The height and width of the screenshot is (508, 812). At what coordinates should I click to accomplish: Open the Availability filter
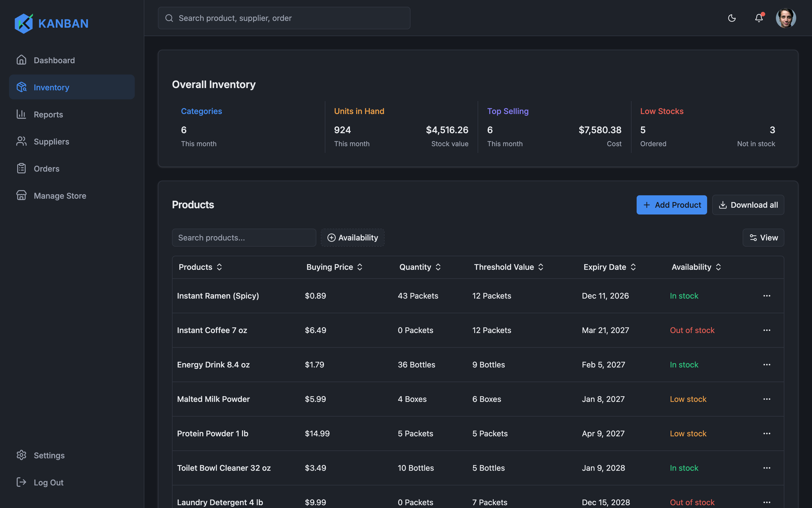point(353,238)
